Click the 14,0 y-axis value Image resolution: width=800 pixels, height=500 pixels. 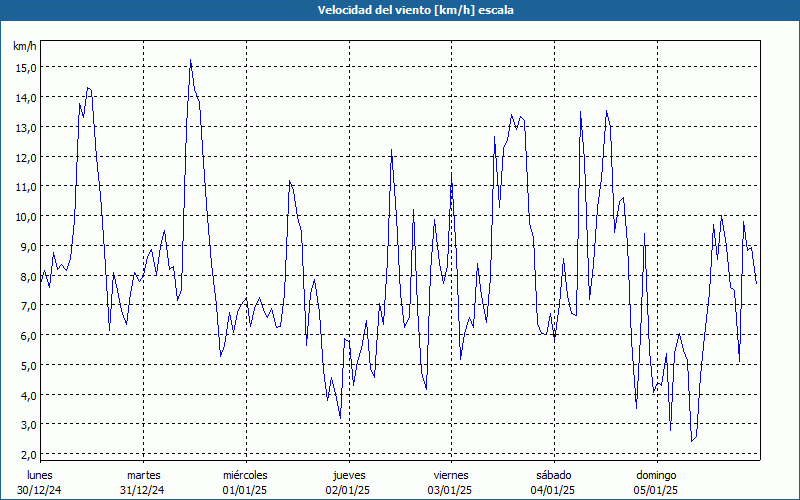[x=26, y=97]
